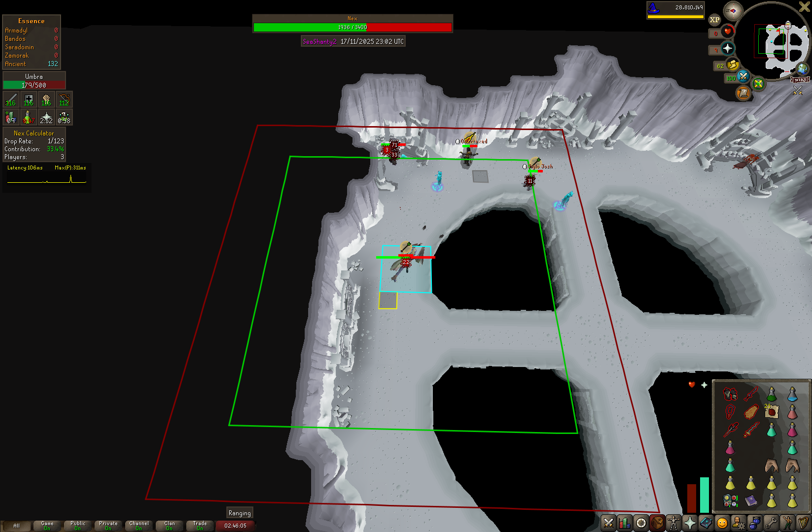Screen dimensions: 812x532
Task: Open the Clan chat filter options
Action: [x=170, y=526]
